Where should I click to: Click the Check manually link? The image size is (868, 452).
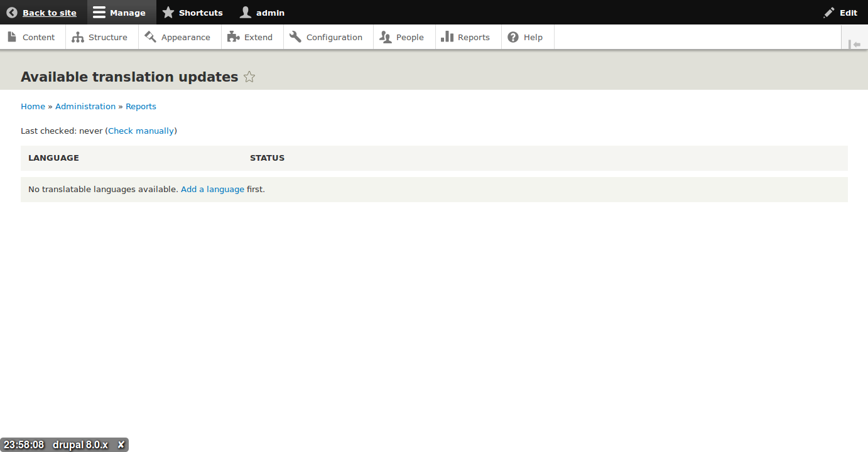click(141, 131)
